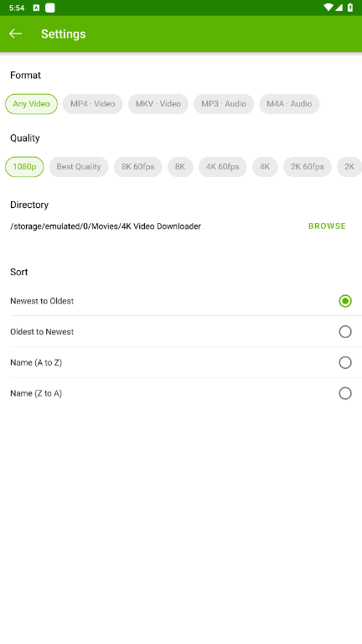Set quality to 4K

click(265, 167)
